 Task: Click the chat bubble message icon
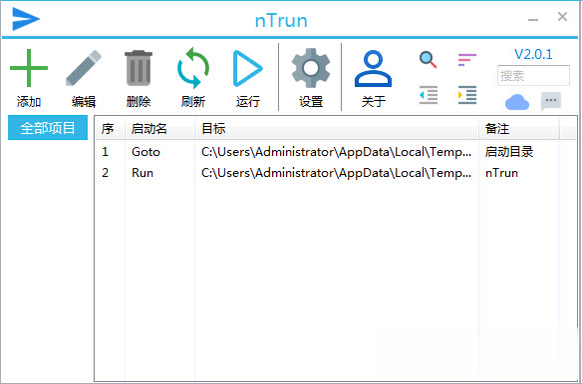(551, 102)
